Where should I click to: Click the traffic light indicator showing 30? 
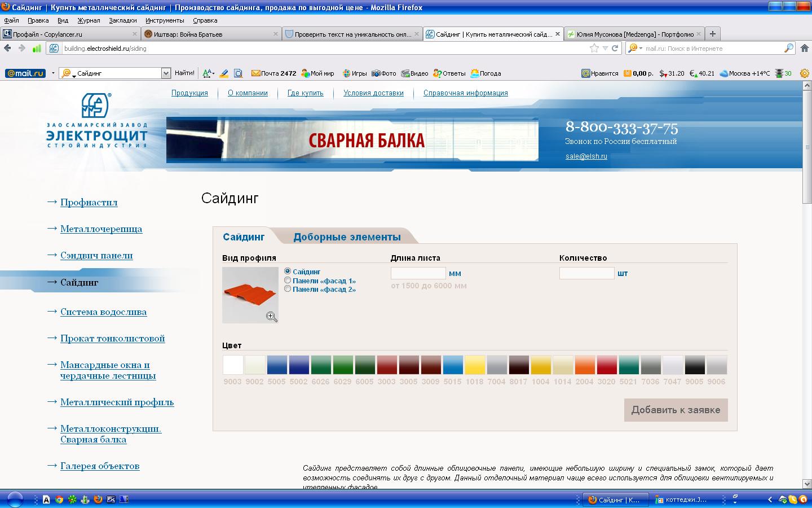[783, 73]
